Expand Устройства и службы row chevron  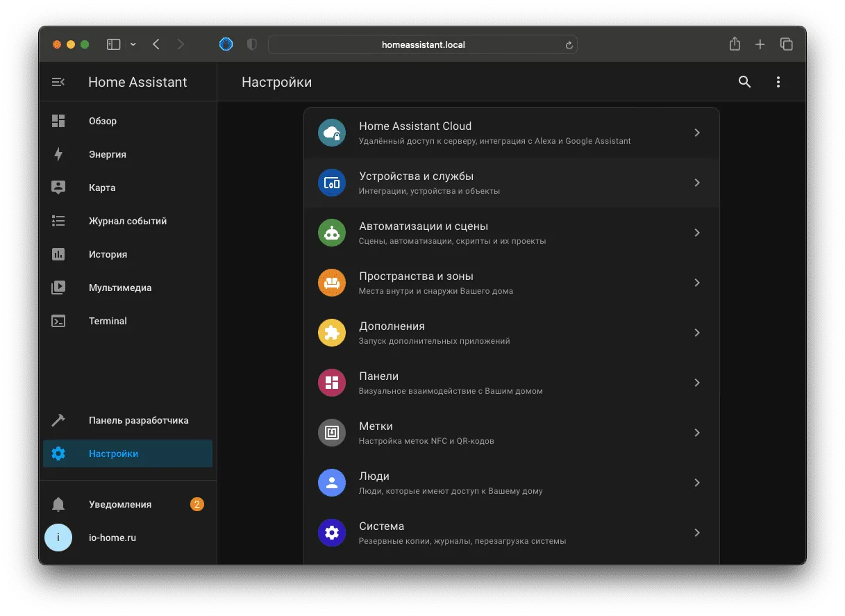pos(697,183)
